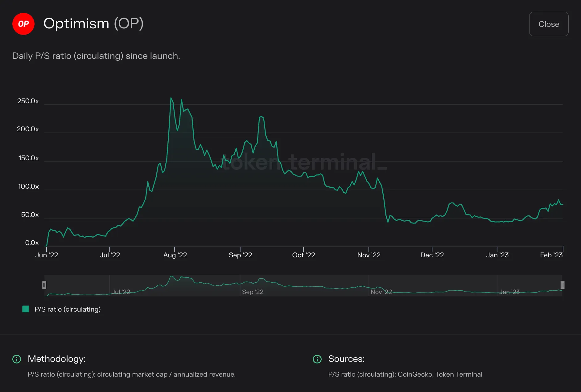
Task: Click Jul '22 in the range navigator
Action: 121,292
